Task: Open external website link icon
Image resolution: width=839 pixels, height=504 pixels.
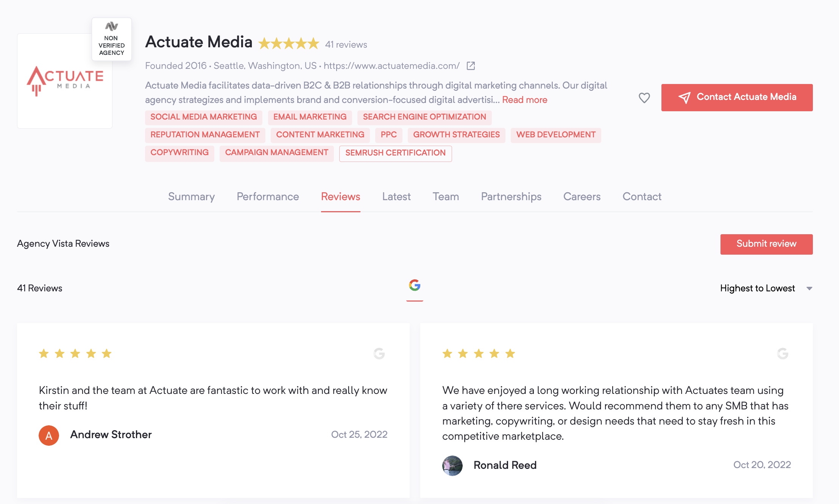Action: pyautogui.click(x=471, y=66)
